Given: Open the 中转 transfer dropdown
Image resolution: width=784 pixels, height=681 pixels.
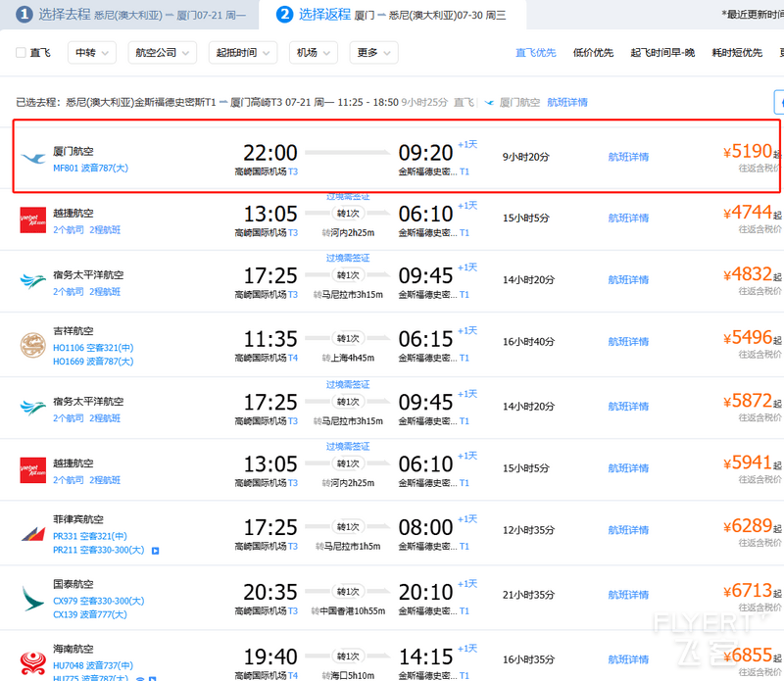Looking at the screenshot, I should click(x=92, y=53).
